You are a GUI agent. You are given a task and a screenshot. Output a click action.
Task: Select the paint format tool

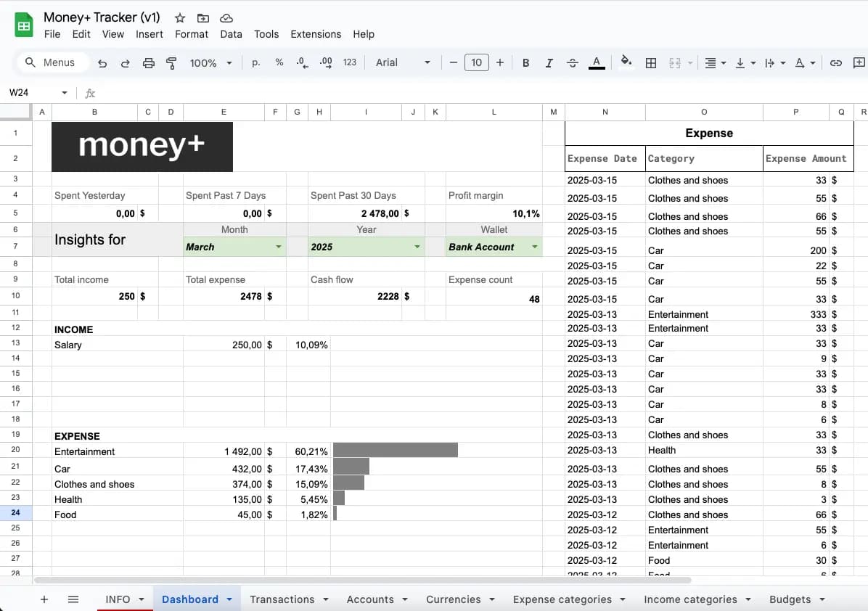pyautogui.click(x=171, y=63)
